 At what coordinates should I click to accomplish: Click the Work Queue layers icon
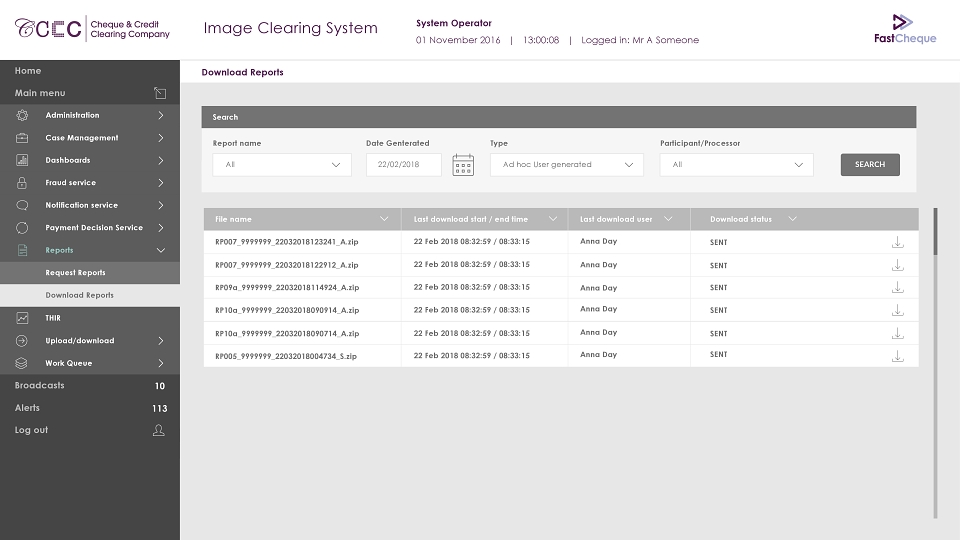coord(21,363)
